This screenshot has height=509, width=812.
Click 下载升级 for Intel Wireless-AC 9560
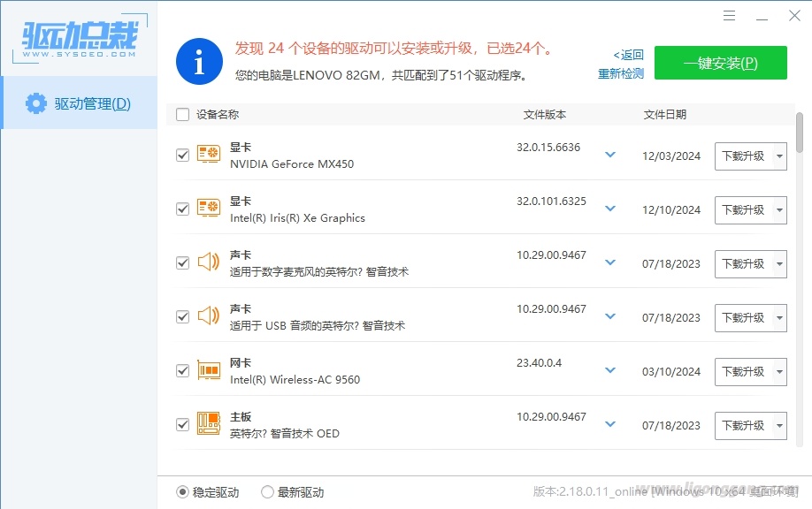[x=744, y=372]
